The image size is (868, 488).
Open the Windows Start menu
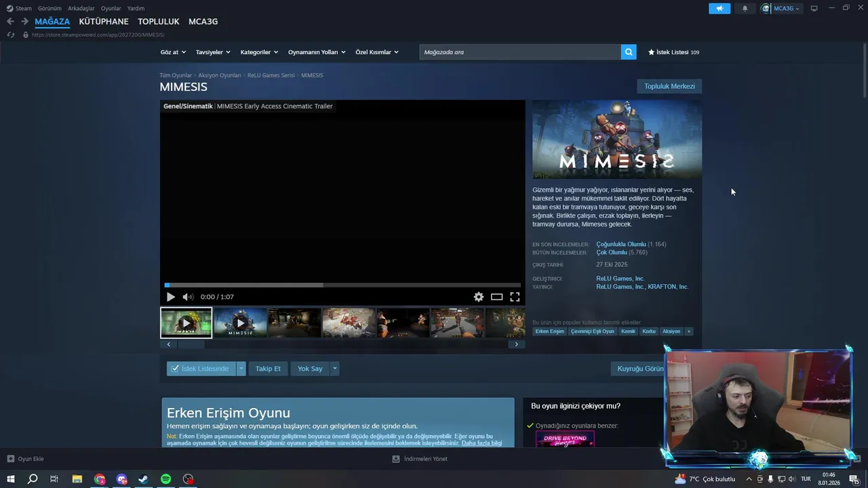11,479
